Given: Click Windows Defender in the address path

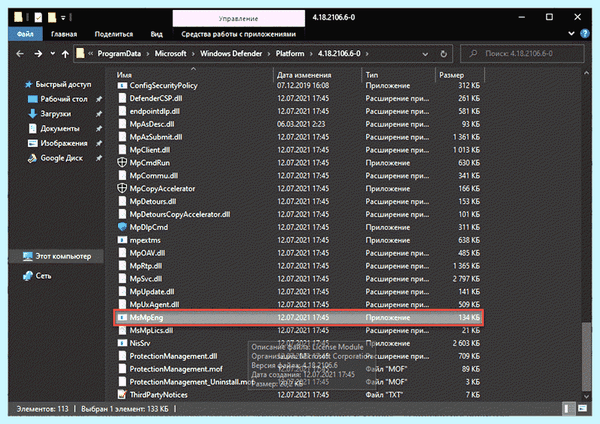Looking at the screenshot, I should click(231, 54).
